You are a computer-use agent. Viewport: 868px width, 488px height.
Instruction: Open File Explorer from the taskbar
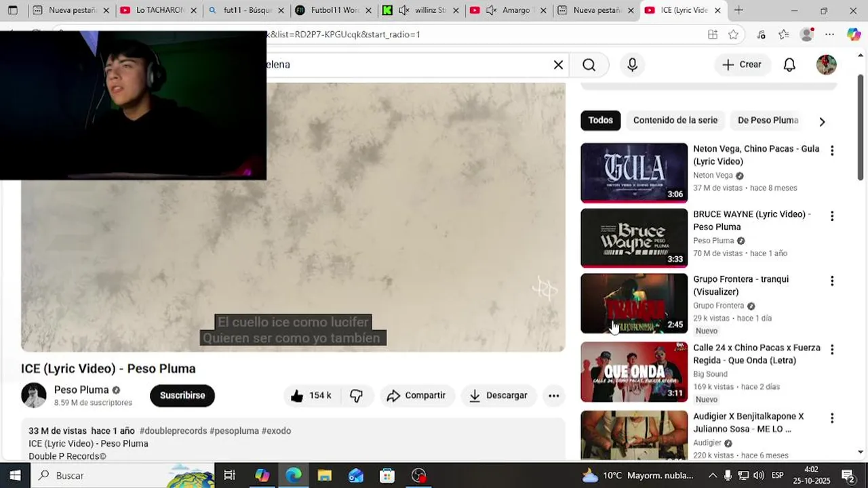coord(324,476)
